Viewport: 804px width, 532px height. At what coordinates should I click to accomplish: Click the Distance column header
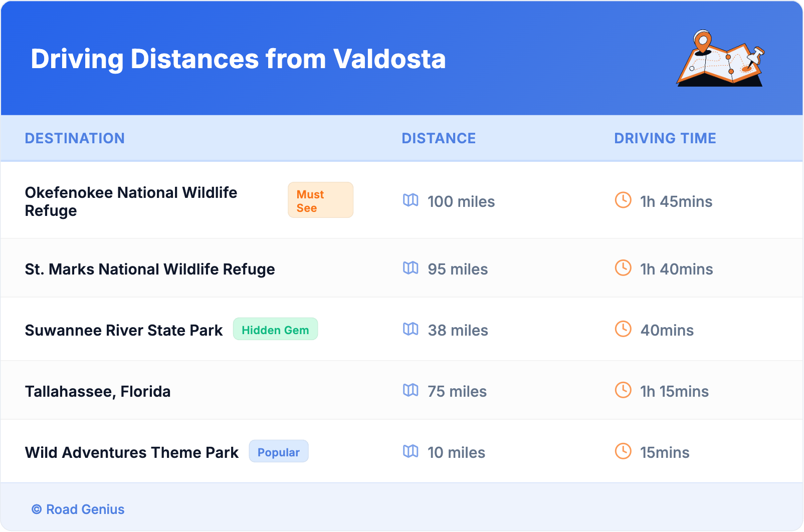click(x=439, y=138)
